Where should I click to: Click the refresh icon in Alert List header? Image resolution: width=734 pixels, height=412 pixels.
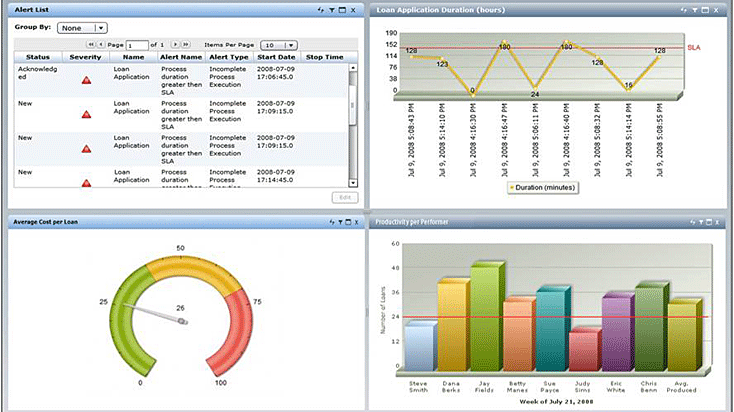[x=320, y=9]
